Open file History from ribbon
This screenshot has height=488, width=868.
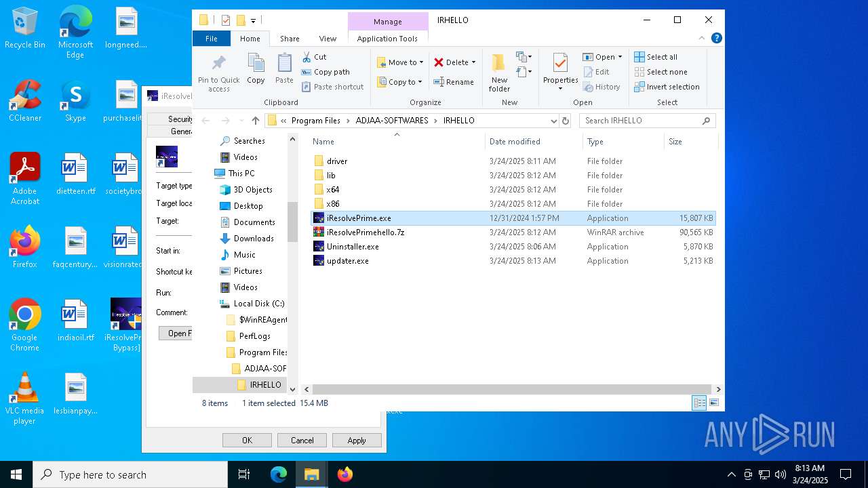(601, 87)
